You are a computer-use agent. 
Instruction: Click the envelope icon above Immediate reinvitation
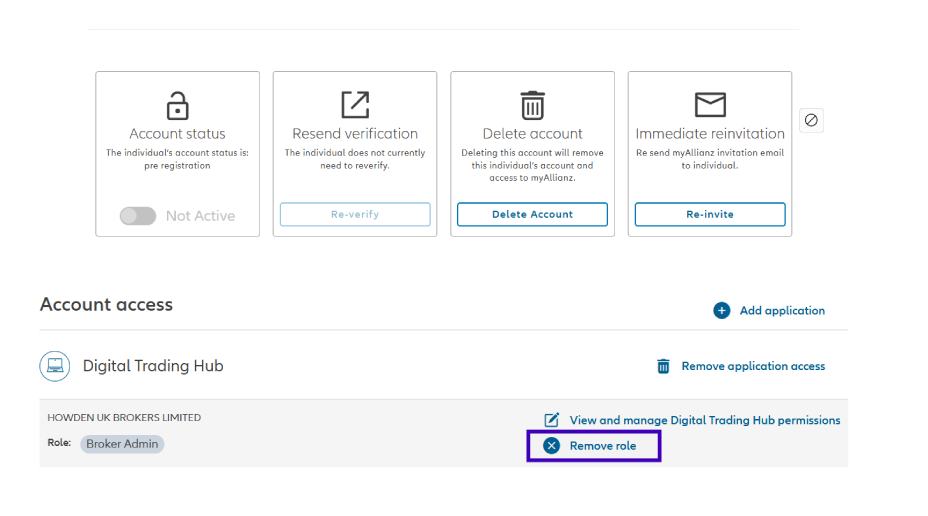pyautogui.click(x=710, y=105)
